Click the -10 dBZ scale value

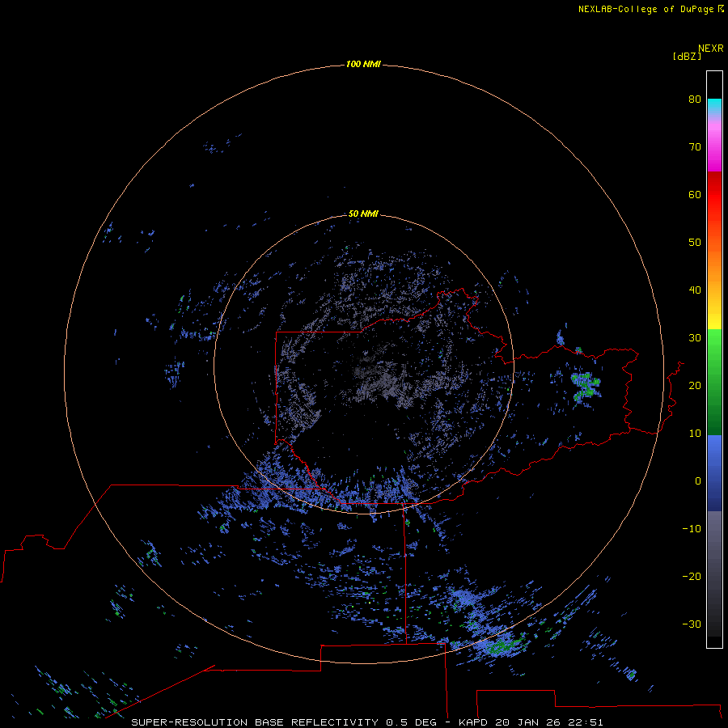(692, 529)
